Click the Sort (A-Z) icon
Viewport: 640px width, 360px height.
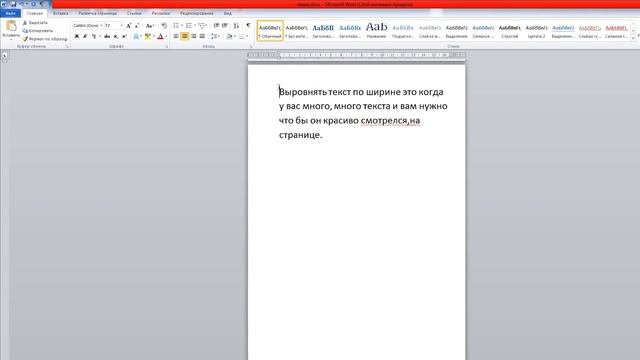236,26
